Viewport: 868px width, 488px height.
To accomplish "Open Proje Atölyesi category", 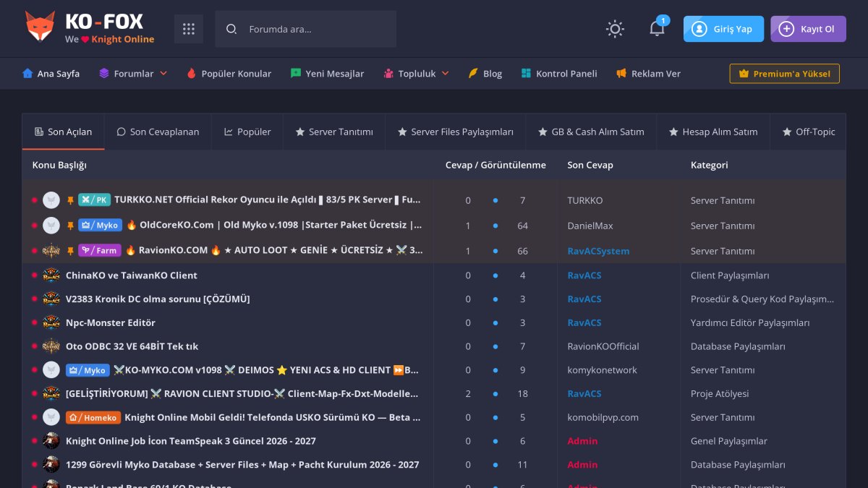I will coord(720,394).
